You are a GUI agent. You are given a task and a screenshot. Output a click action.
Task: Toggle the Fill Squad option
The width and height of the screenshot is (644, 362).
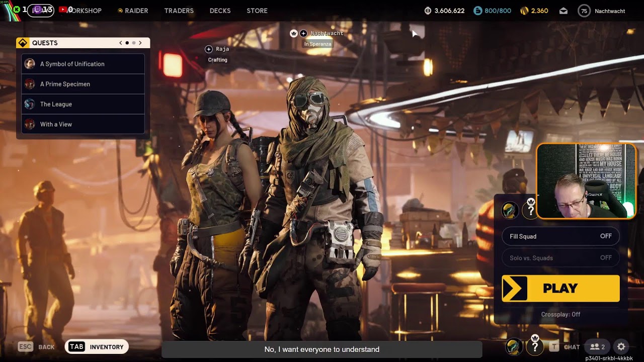[560, 236]
